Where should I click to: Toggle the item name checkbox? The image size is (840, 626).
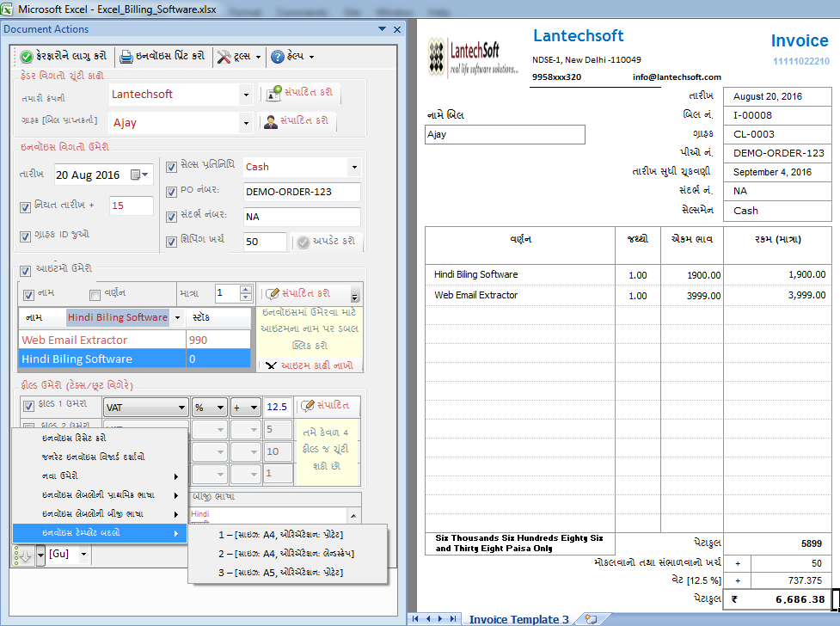(x=29, y=295)
